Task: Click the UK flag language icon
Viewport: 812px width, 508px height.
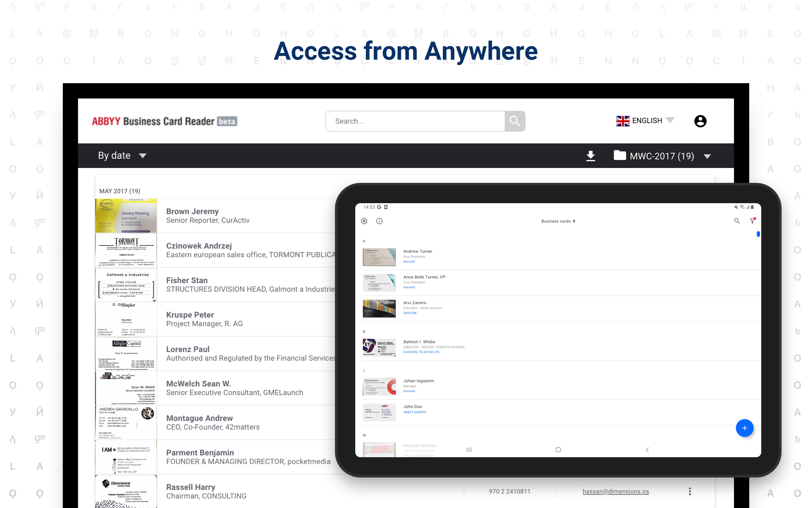Action: [x=623, y=121]
